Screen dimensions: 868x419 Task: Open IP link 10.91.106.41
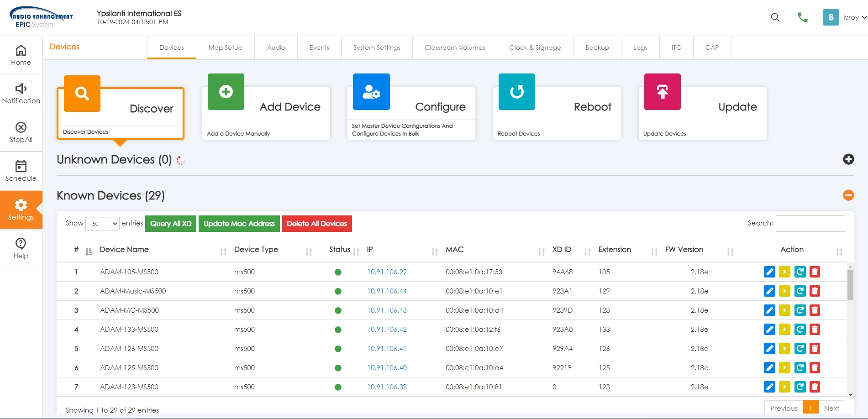click(387, 349)
